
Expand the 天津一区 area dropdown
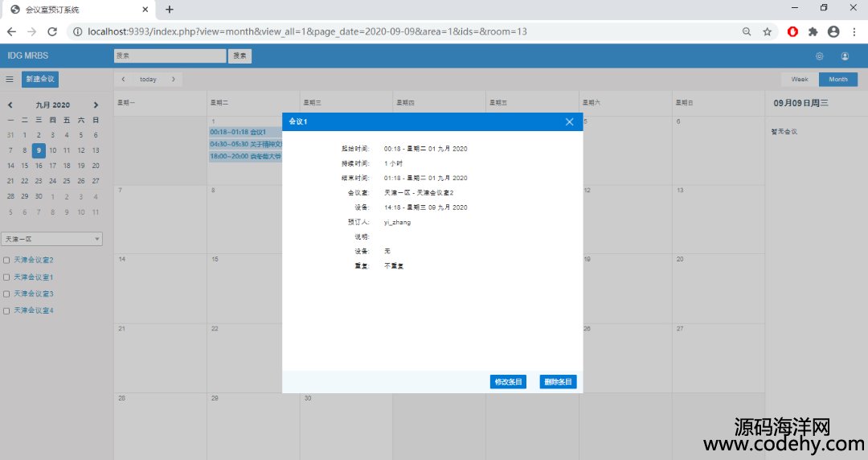click(x=52, y=239)
